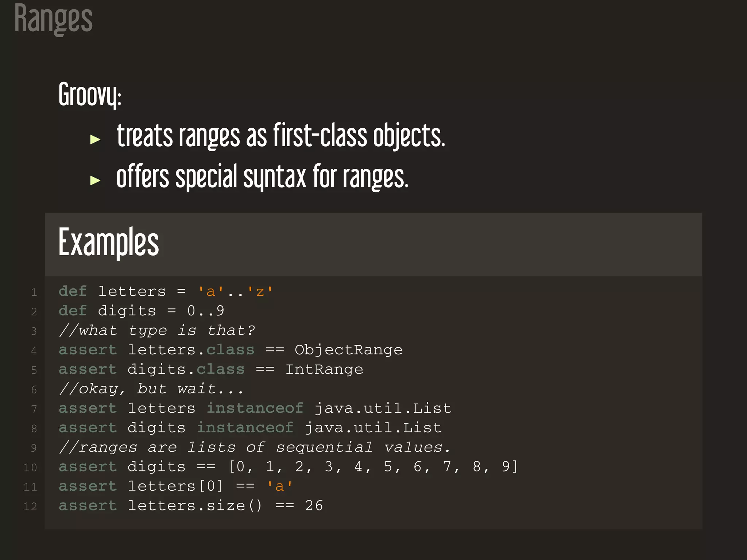The image size is (747, 560).
Task: Click 'letters.size() == 26' assertion
Action: (x=225, y=506)
